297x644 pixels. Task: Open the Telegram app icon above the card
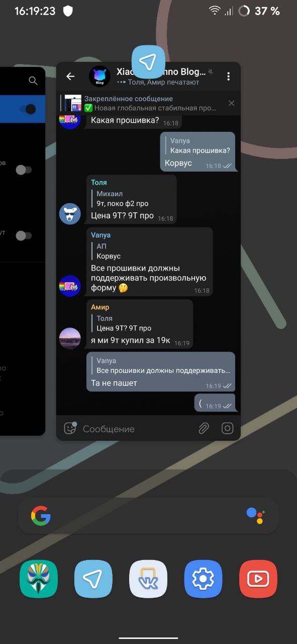click(x=148, y=62)
